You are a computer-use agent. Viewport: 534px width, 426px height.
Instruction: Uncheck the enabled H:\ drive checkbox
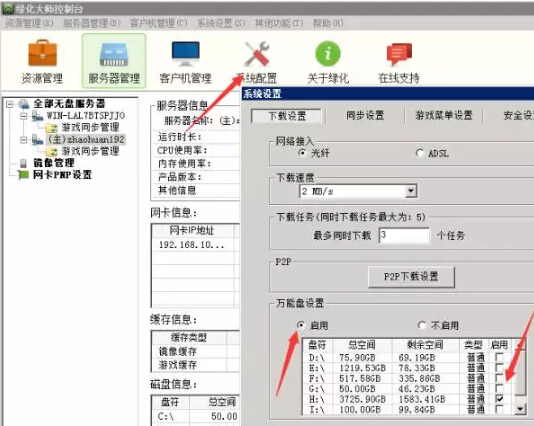[x=499, y=398]
